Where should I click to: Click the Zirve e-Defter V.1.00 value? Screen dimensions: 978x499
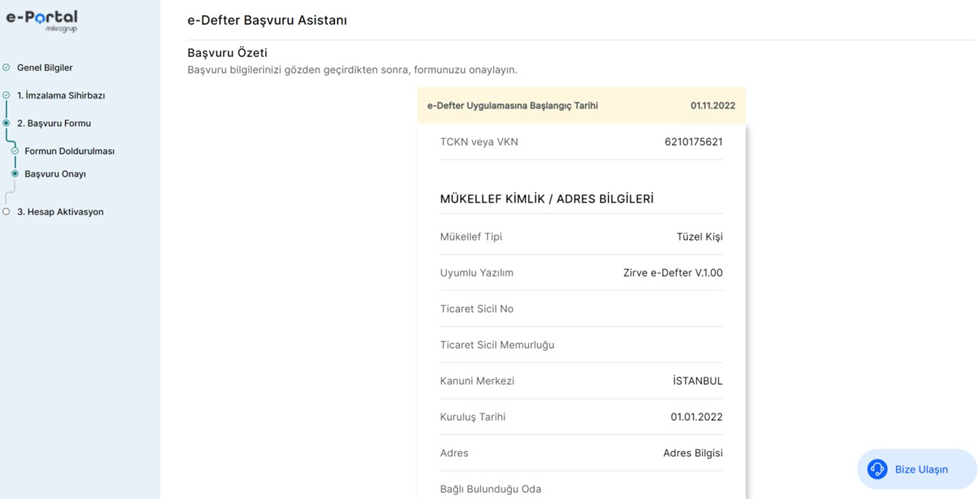click(x=672, y=273)
